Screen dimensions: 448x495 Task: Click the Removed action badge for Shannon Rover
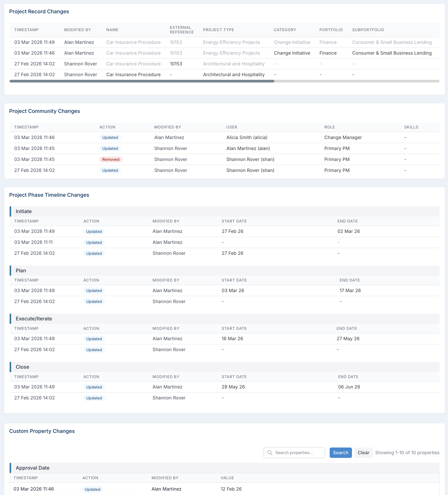tap(111, 159)
